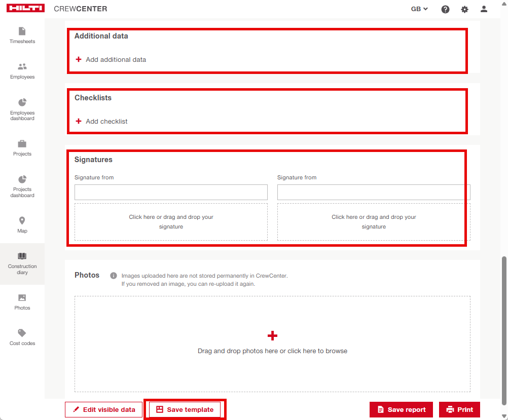The height and width of the screenshot is (420, 508).
Task: Click the first Signature from field
Action: click(171, 192)
